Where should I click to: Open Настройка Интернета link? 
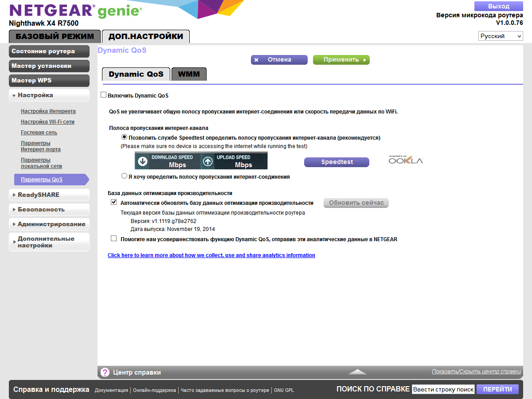click(48, 111)
